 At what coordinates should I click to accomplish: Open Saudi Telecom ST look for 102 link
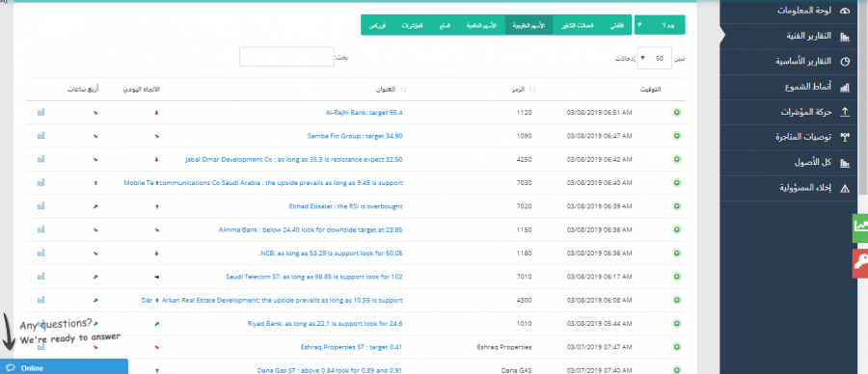pyautogui.click(x=314, y=277)
